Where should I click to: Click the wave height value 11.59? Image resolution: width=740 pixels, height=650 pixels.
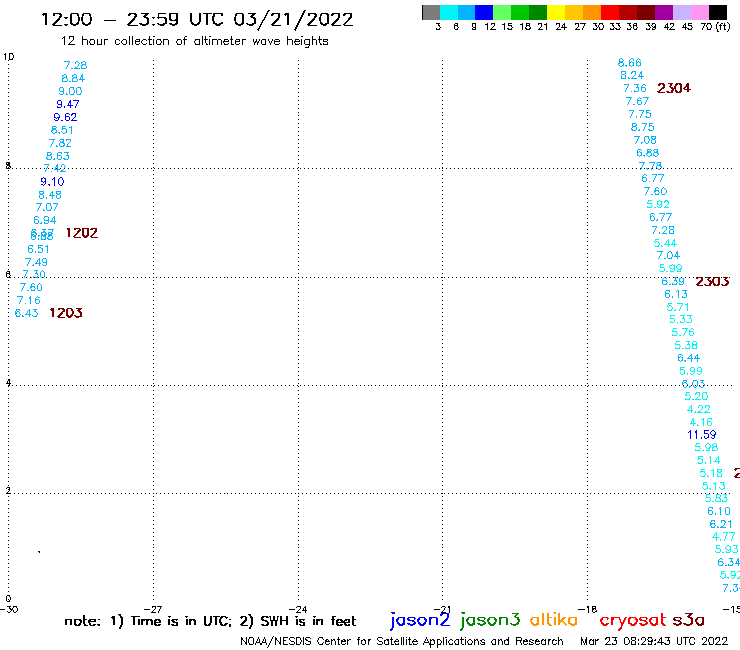click(702, 435)
